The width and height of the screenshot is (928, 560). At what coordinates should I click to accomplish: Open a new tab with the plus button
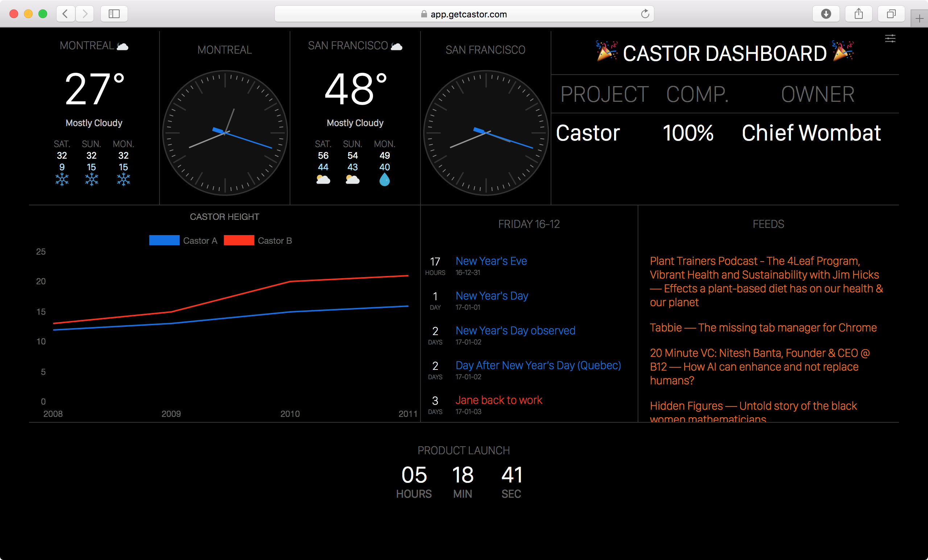(x=919, y=18)
